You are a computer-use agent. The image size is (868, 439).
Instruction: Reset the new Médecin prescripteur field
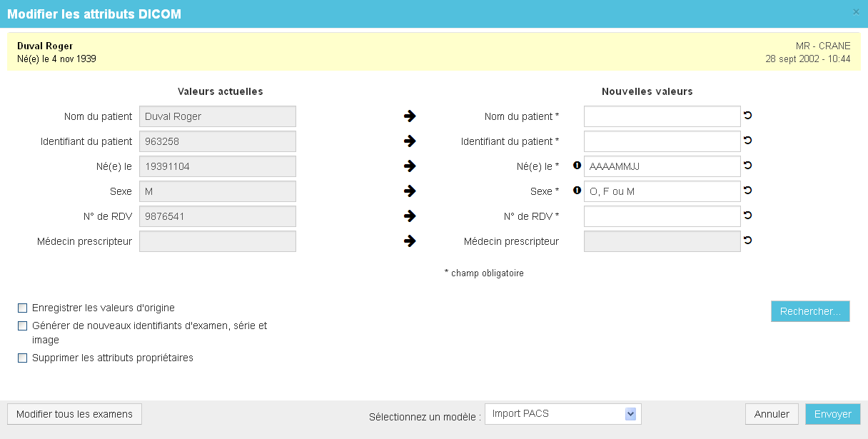click(x=748, y=241)
